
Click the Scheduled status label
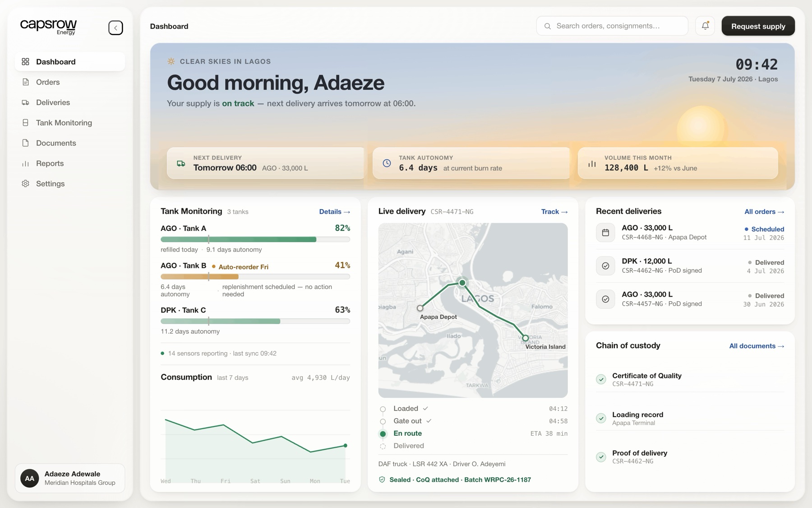click(x=764, y=229)
